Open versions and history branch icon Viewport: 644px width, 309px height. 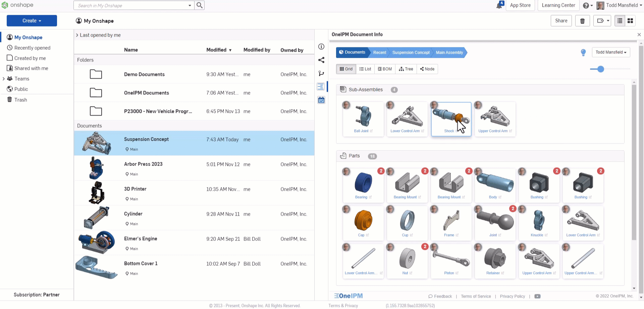coord(321,74)
